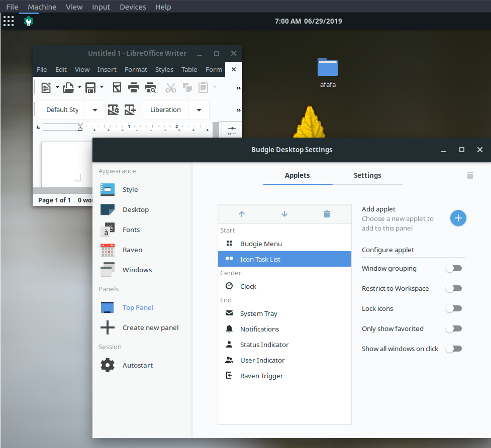The height and width of the screenshot is (448, 491).
Task: Delete selected applet with trash icon
Action: coord(327,213)
